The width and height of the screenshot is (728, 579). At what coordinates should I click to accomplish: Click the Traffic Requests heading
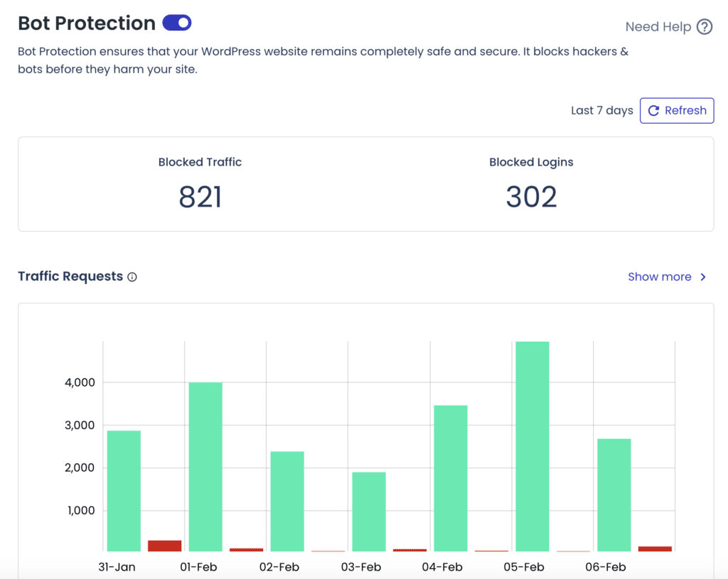coord(70,276)
